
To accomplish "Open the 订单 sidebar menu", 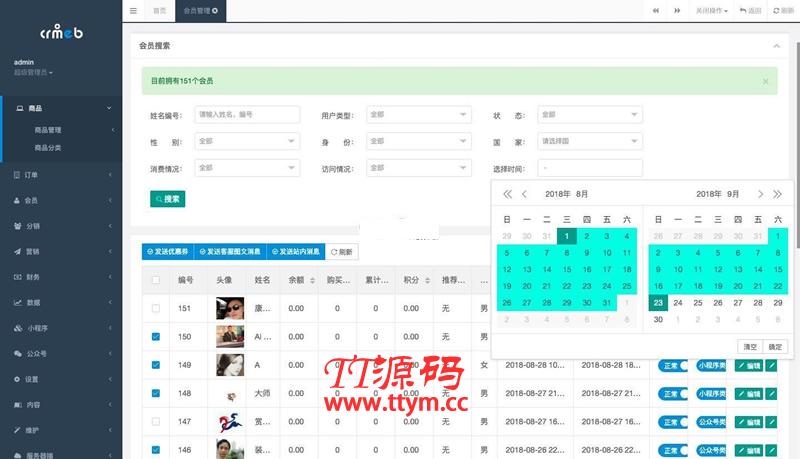I will click(x=61, y=175).
